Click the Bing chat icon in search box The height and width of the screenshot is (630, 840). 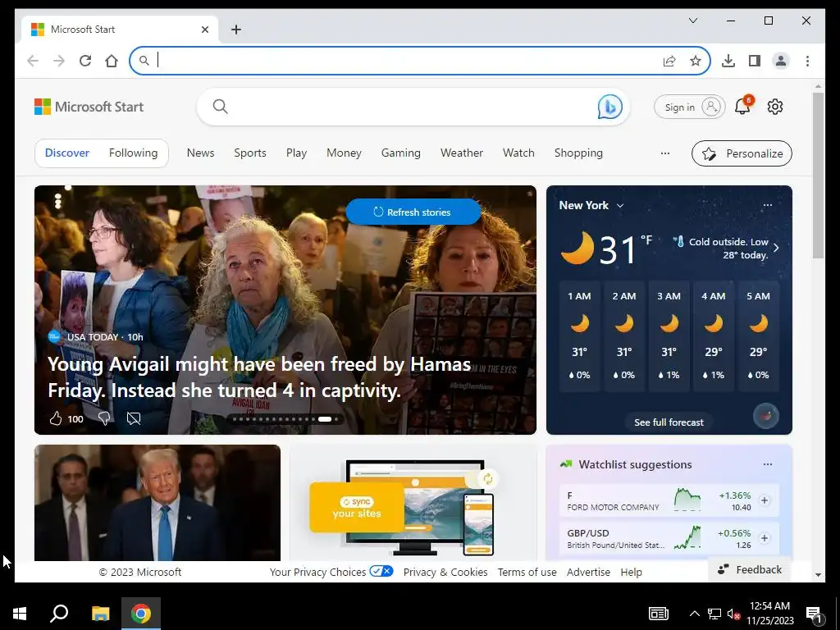click(609, 107)
